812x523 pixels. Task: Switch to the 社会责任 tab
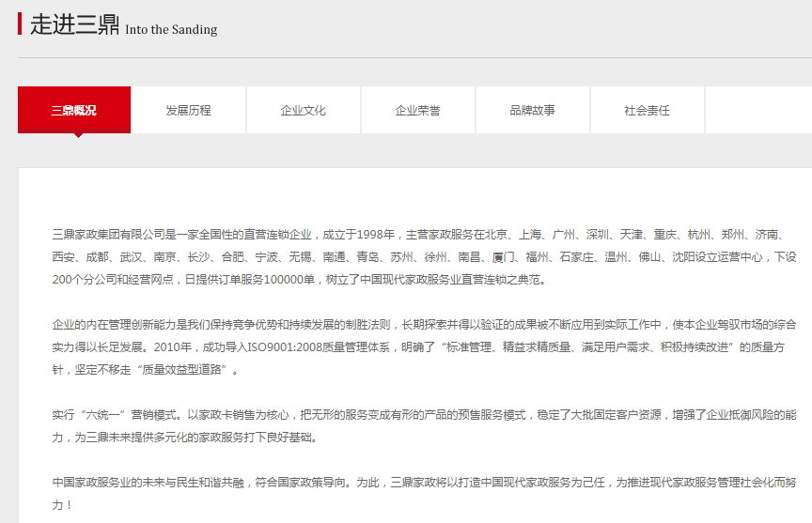point(647,110)
